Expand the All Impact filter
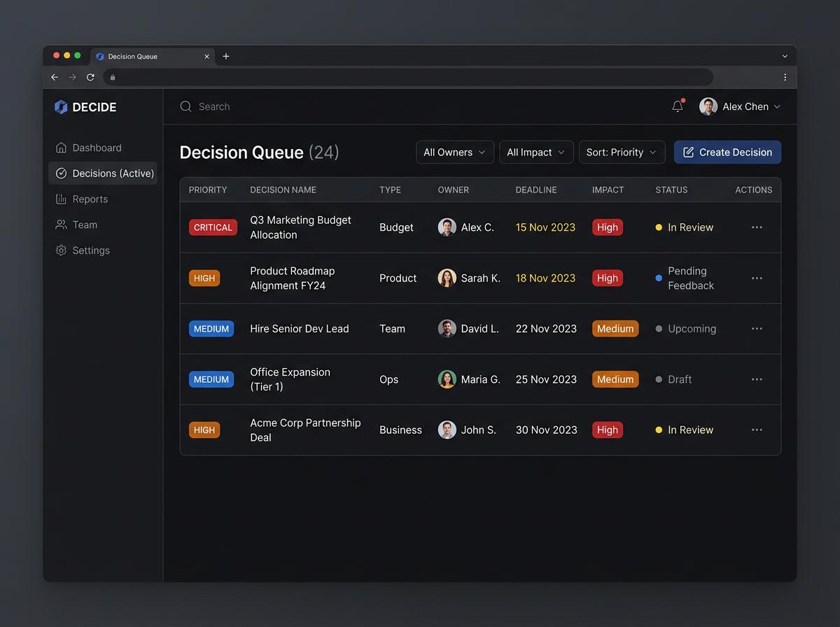 [x=536, y=152]
